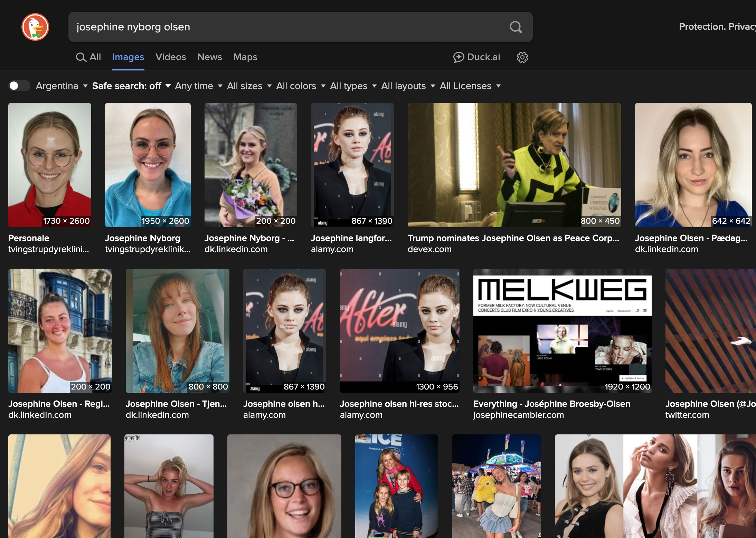Open the All layouts filter dropdown

(x=408, y=86)
